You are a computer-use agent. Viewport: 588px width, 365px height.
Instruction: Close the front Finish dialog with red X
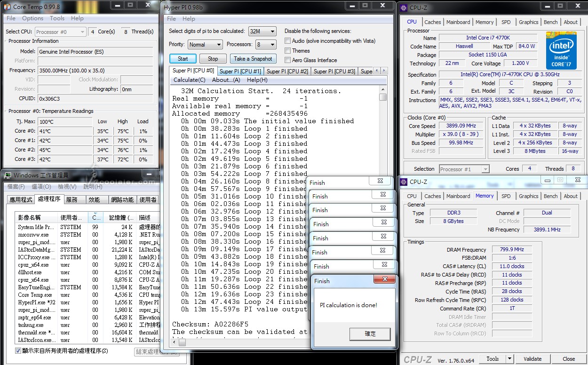pyautogui.click(x=384, y=279)
